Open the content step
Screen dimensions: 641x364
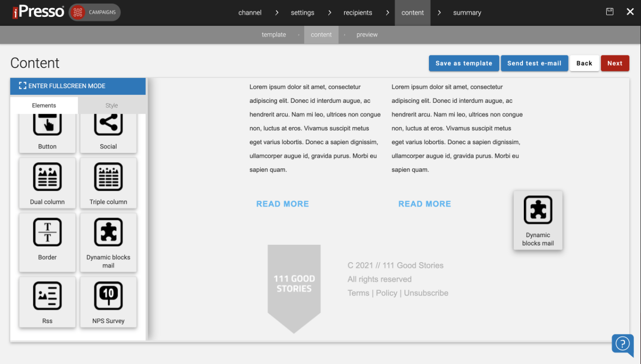[x=412, y=13]
